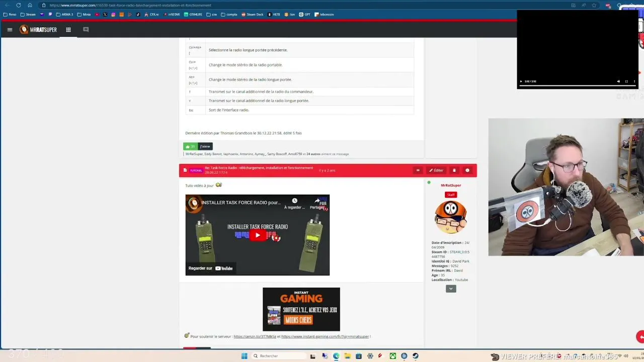Delete the reply with the trash icon

click(454, 170)
